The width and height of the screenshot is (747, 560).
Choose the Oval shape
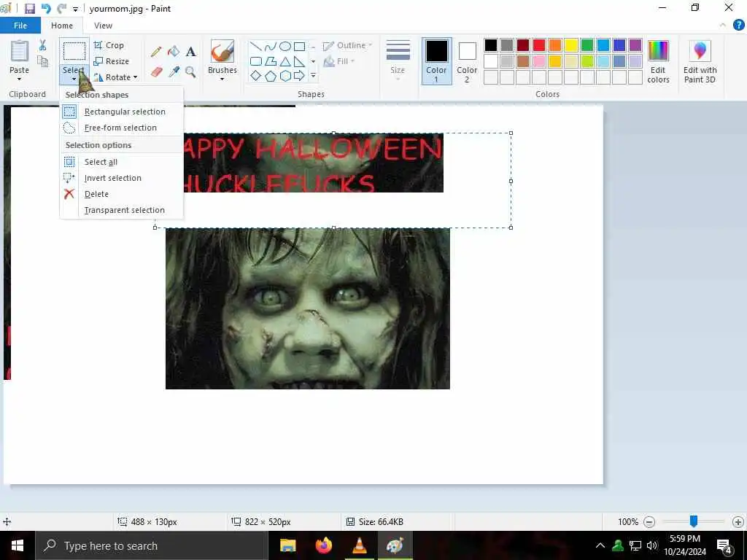[285, 47]
